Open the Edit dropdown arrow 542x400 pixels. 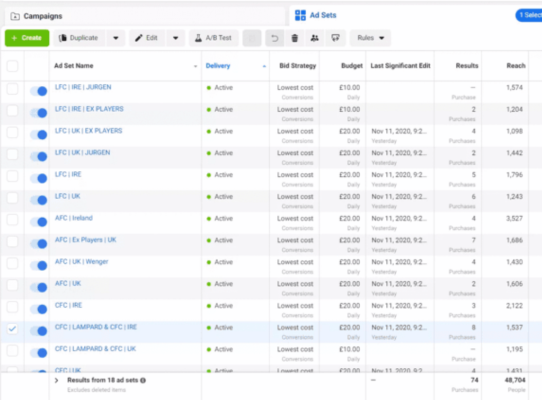176,38
